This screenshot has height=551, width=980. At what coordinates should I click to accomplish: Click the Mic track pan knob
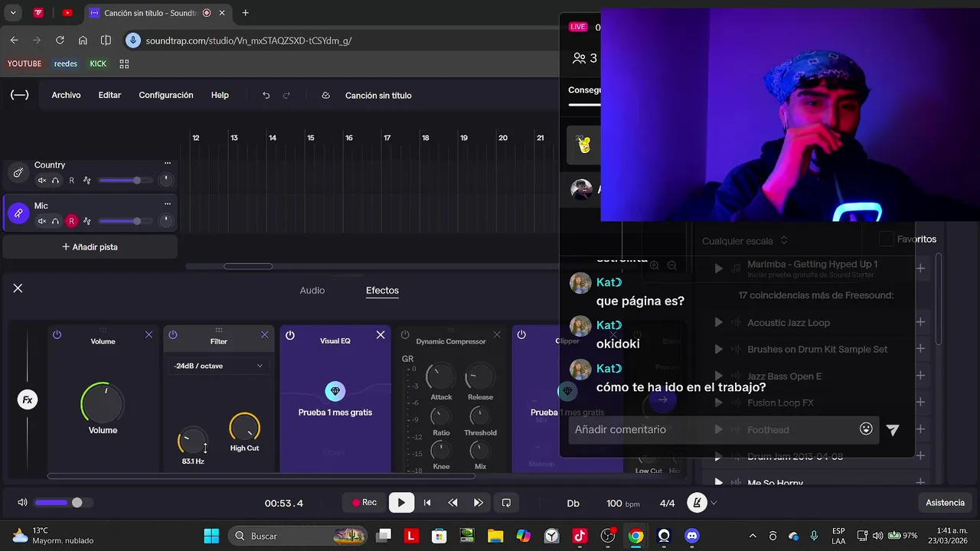[x=165, y=221]
